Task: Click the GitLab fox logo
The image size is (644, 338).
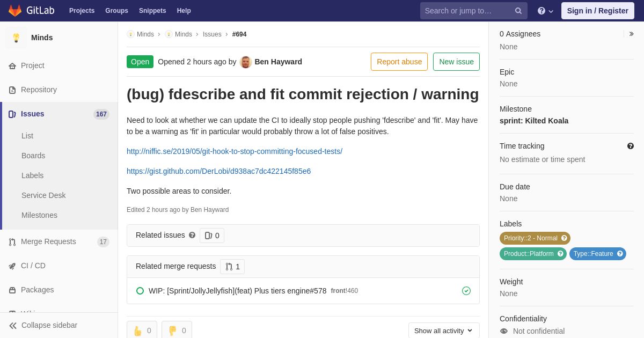Action: [15, 11]
